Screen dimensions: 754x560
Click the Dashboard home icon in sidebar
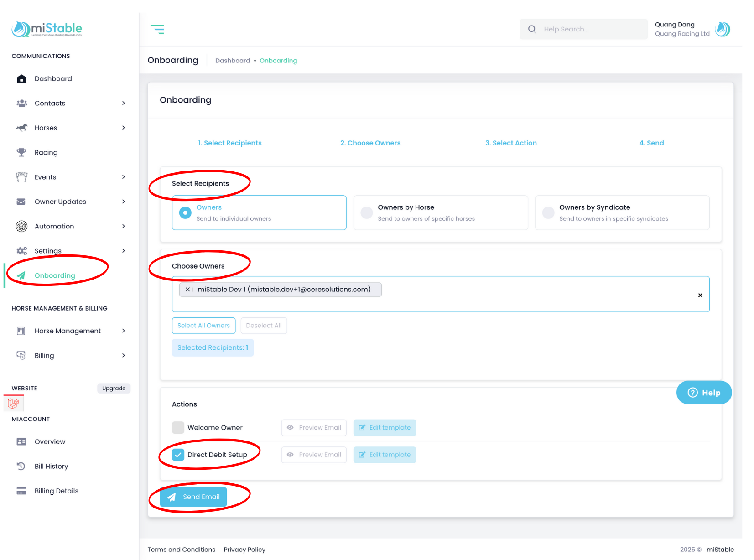point(21,79)
